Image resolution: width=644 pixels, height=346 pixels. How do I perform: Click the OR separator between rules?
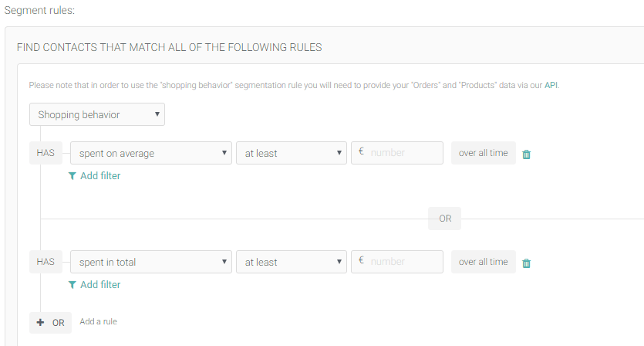[x=445, y=219]
